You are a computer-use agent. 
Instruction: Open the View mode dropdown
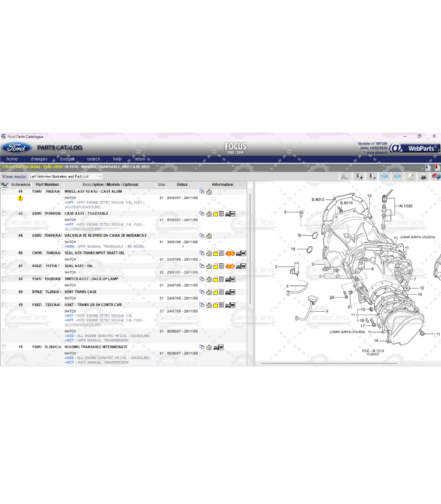pyautogui.click(x=66, y=177)
